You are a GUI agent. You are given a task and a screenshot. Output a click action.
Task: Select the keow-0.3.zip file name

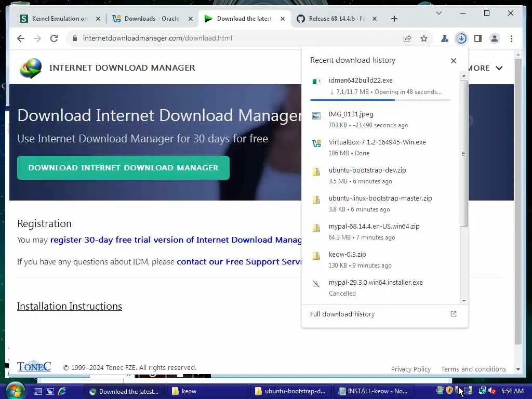tap(347, 255)
